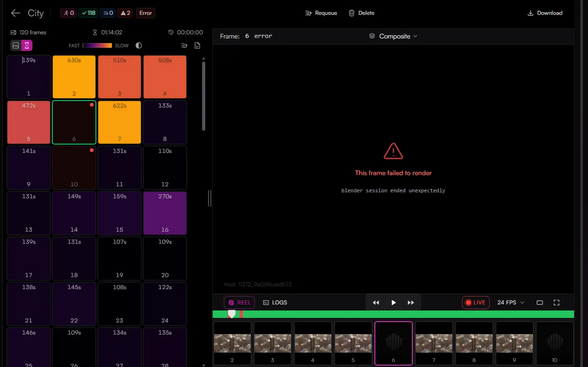The image size is (588, 367).
Task: Open the Error status filter tag
Action: [145, 13]
